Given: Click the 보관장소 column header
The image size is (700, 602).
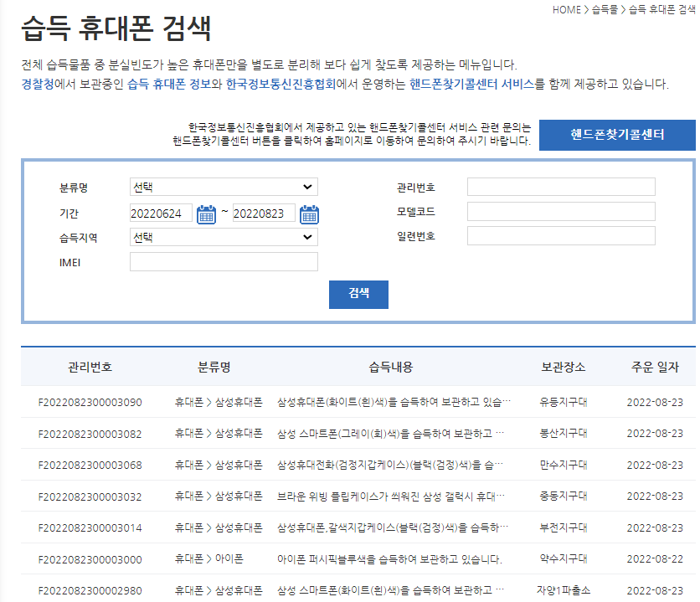Looking at the screenshot, I should [x=564, y=368].
